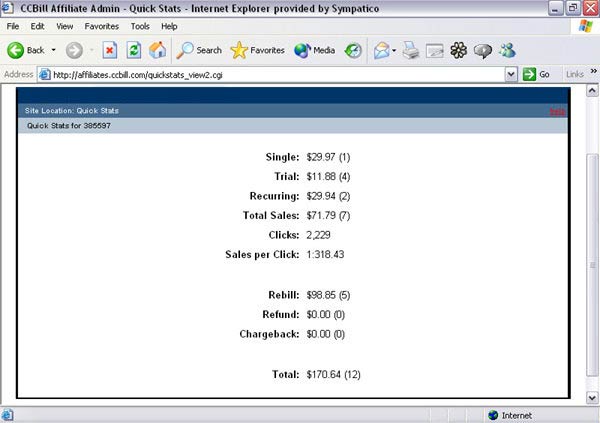Open the Favorites star panel

point(258,50)
